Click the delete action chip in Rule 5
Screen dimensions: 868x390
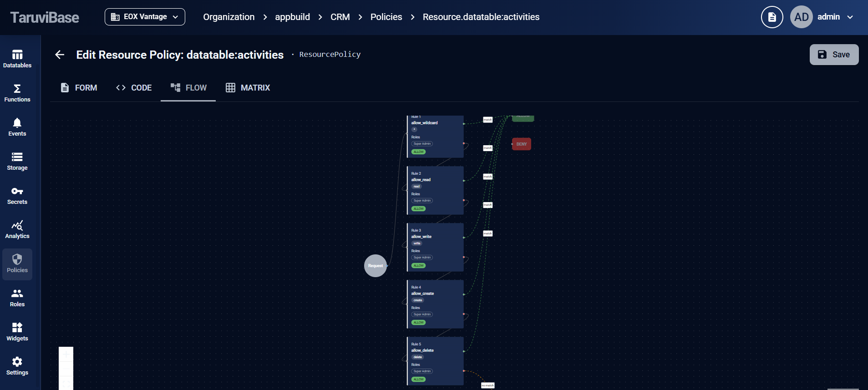pos(418,357)
